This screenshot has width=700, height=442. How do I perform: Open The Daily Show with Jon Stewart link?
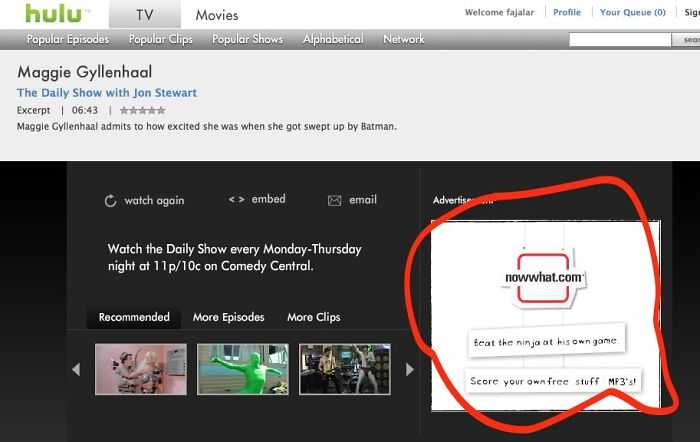tap(107, 93)
